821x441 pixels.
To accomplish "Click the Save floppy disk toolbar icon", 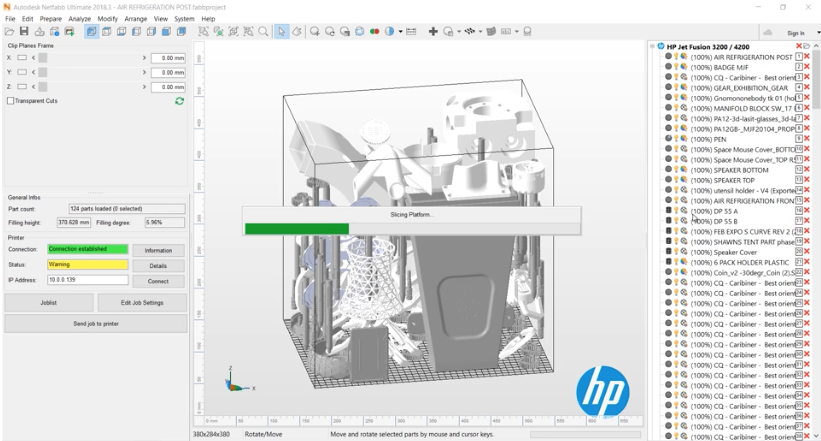I will 24,32.
